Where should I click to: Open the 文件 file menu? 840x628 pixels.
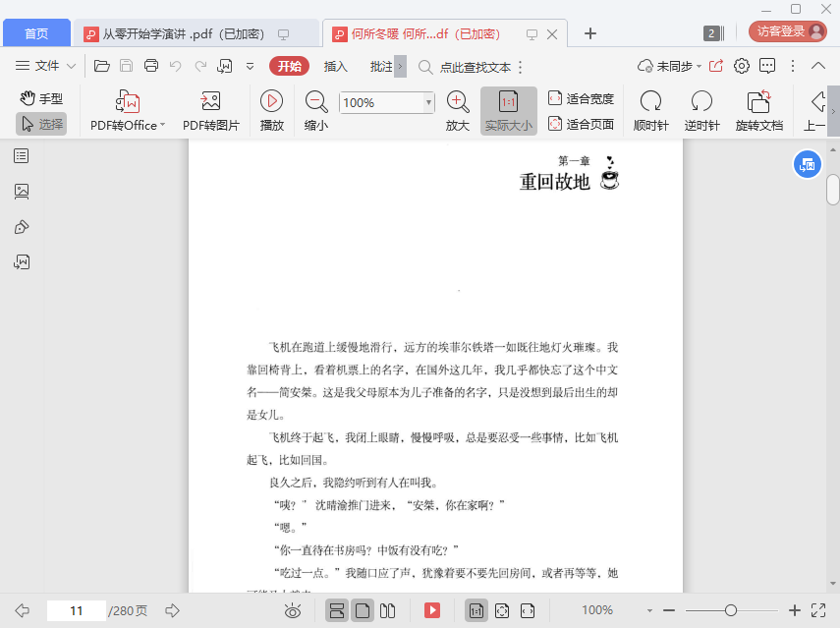point(45,66)
